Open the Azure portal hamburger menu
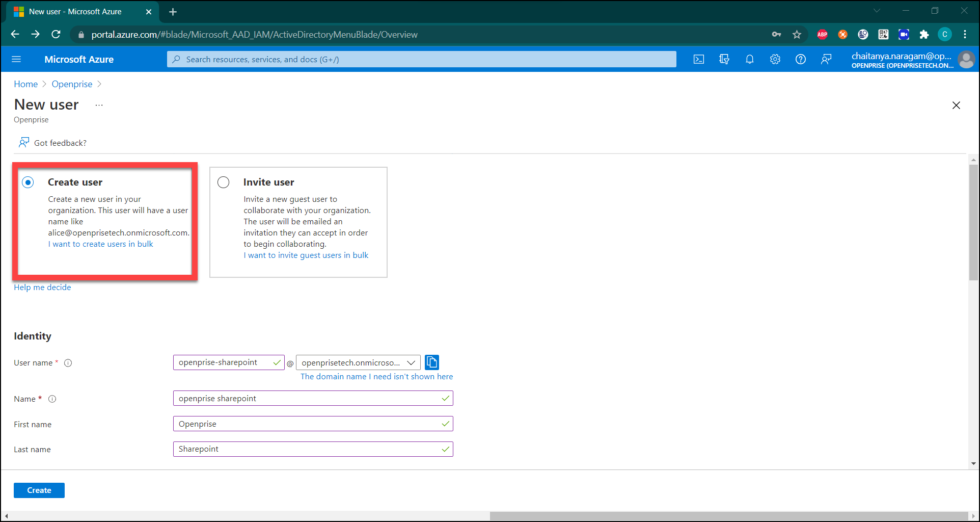Image resolution: width=980 pixels, height=522 pixels. pos(16,59)
